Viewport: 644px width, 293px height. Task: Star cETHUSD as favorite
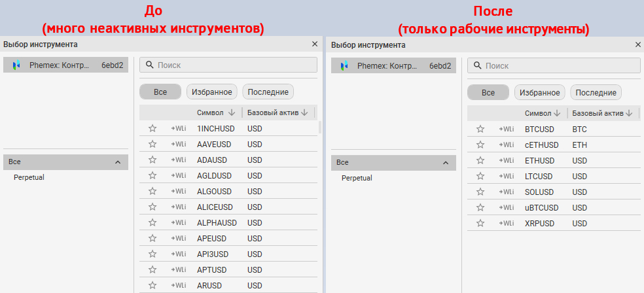(x=480, y=145)
